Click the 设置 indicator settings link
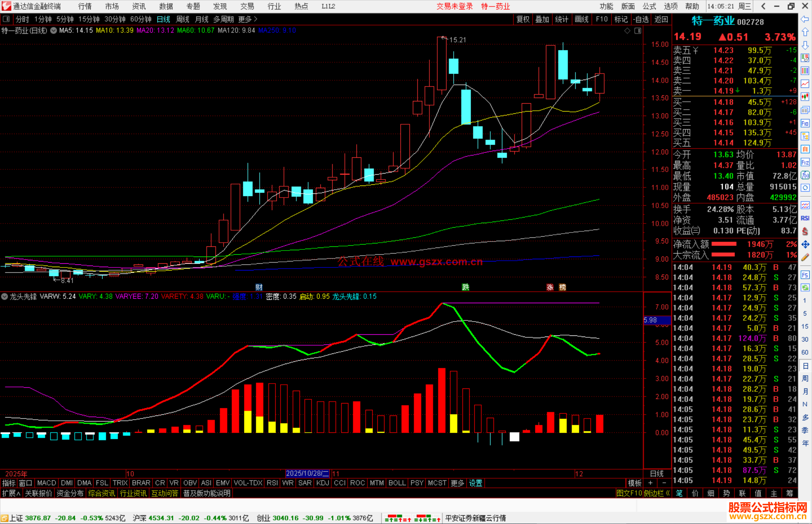The width and height of the screenshot is (812, 524). [475, 483]
